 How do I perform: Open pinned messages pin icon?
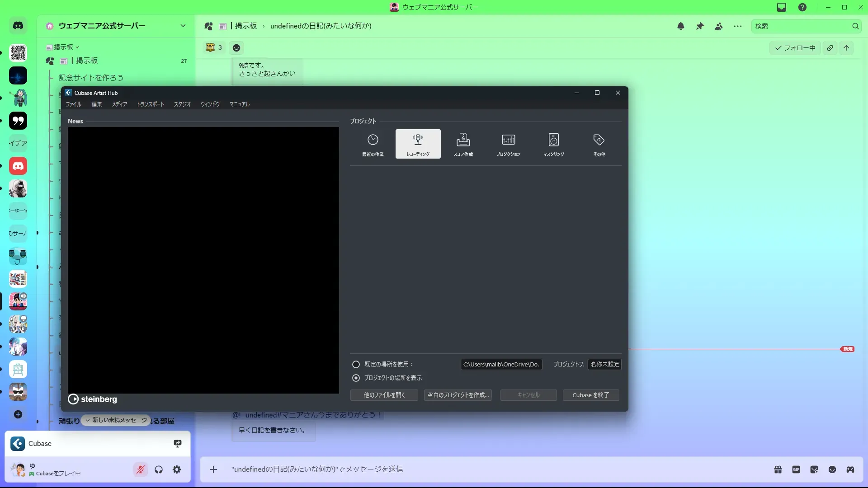(x=700, y=26)
